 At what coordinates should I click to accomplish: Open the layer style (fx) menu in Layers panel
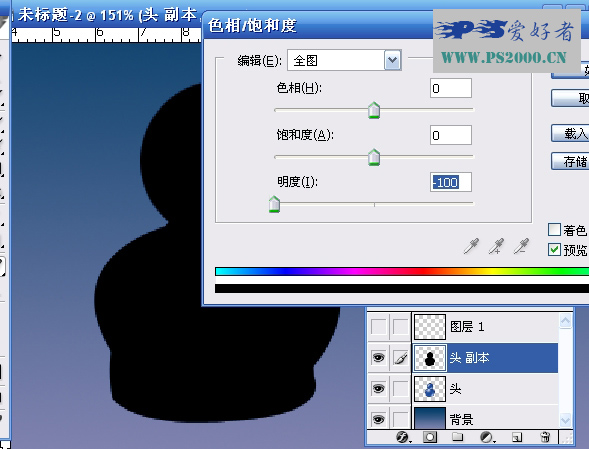point(403,437)
